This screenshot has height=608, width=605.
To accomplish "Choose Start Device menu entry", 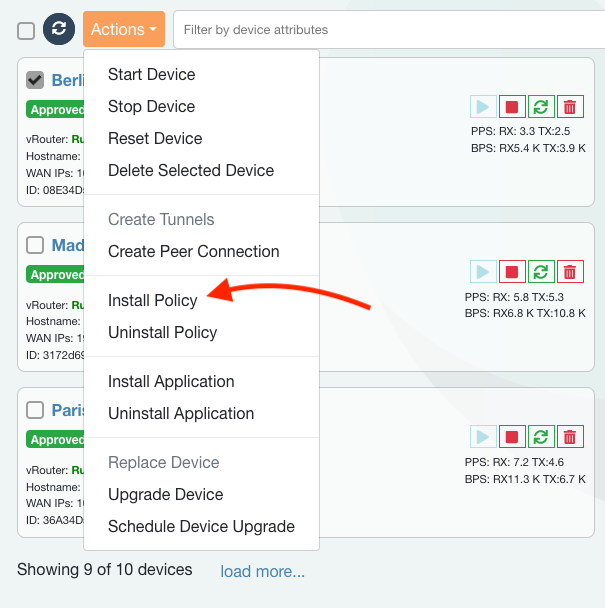I will pos(151,75).
